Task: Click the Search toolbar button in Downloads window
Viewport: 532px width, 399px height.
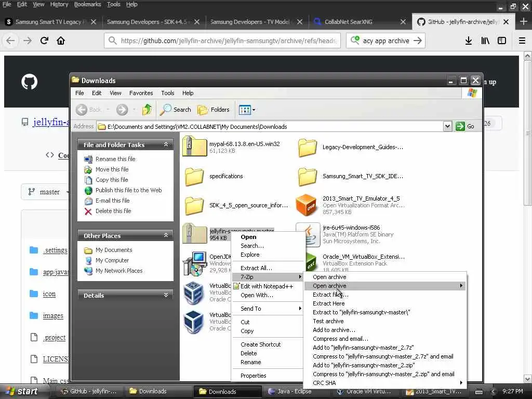Action: coord(176,110)
